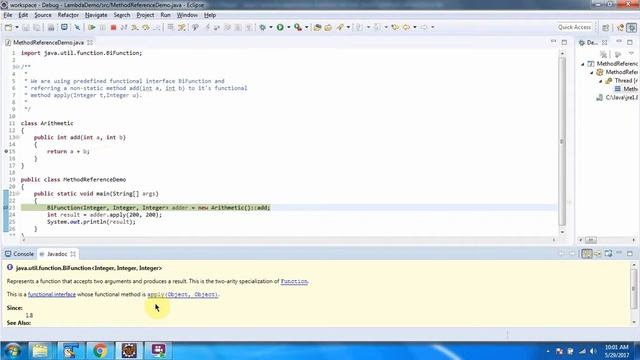Select the Javadoc tab
640x360 pixels.
(57, 254)
